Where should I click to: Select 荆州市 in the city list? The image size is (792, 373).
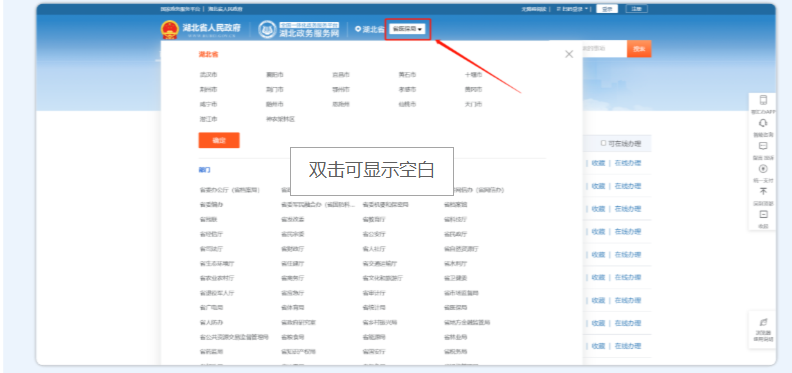(208, 89)
